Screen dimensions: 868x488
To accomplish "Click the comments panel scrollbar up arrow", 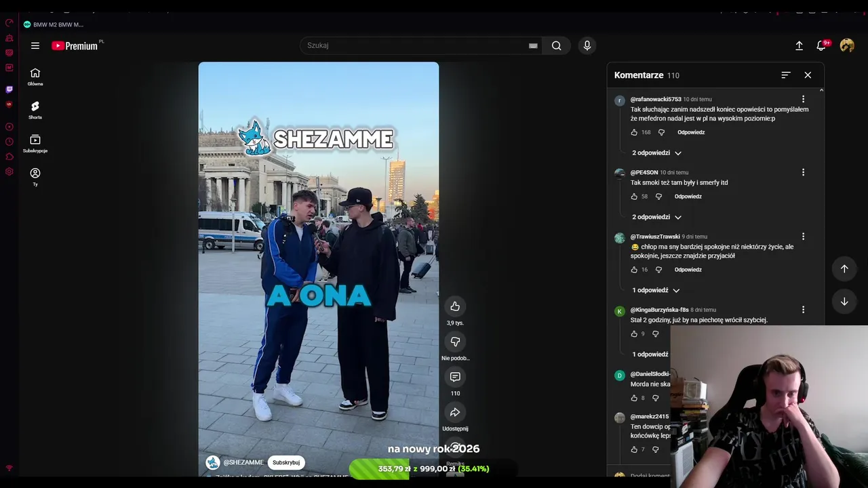I will (821, 90).
